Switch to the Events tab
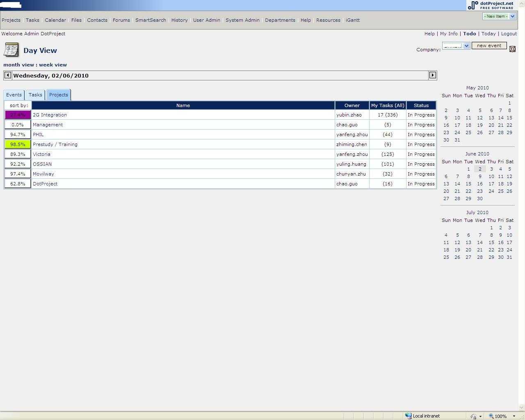Image resolution: width=525 pixels, height=420 pixels. point(14,95)
